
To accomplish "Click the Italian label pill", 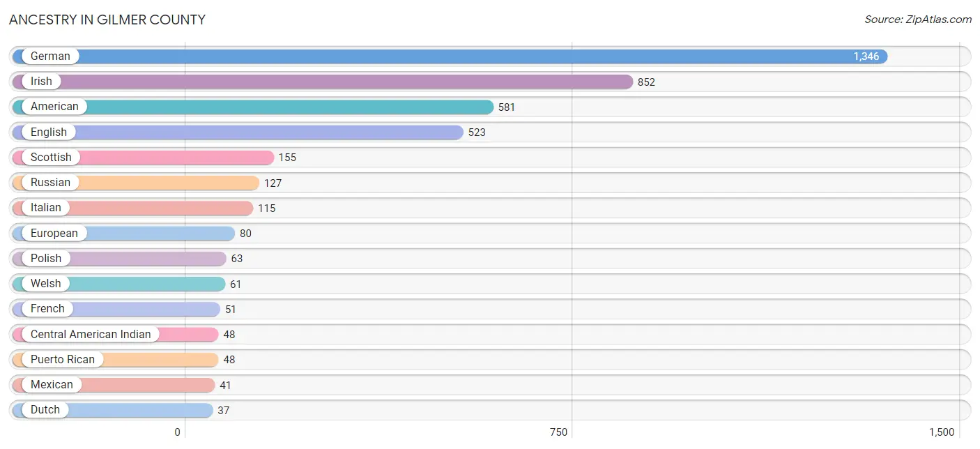I will (x=46, y=208).
